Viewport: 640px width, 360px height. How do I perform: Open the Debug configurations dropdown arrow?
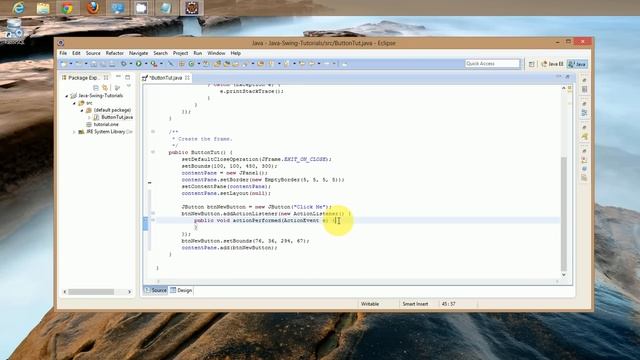coord(131,64)
